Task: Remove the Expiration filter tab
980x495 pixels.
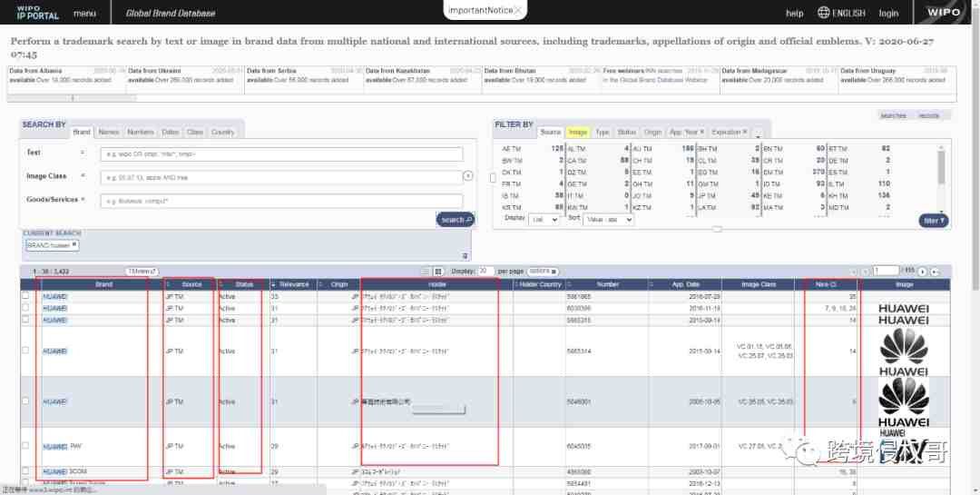Action: point(744,132)
